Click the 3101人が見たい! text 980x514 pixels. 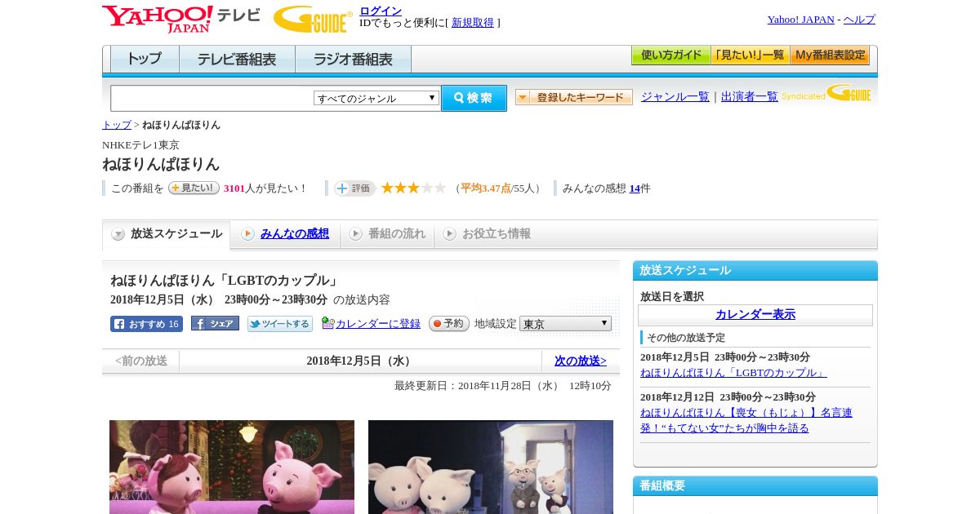[265, 188]
